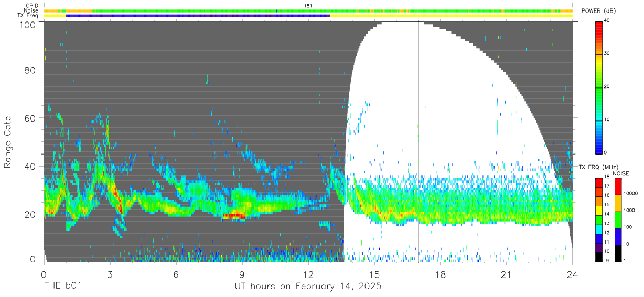Click the 1 label on the noise scale
The width and height of the screenshot is (644, 297).
point(624,260)
